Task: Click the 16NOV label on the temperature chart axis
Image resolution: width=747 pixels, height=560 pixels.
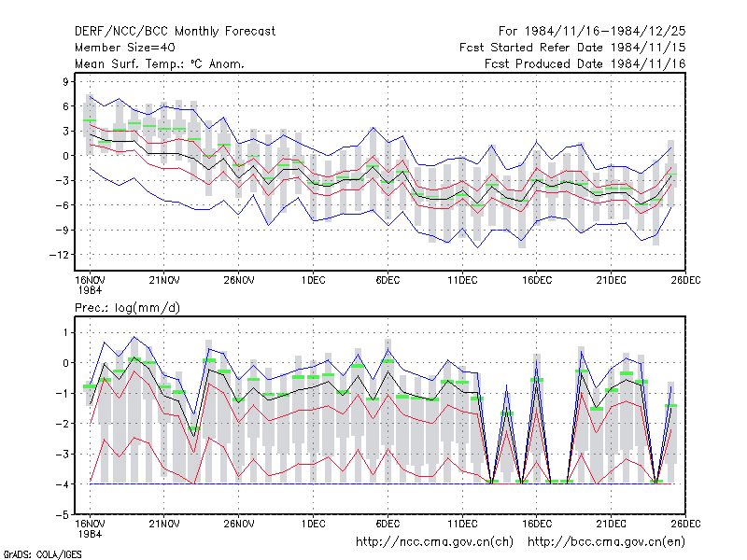Action: click(x=90, y=280)
